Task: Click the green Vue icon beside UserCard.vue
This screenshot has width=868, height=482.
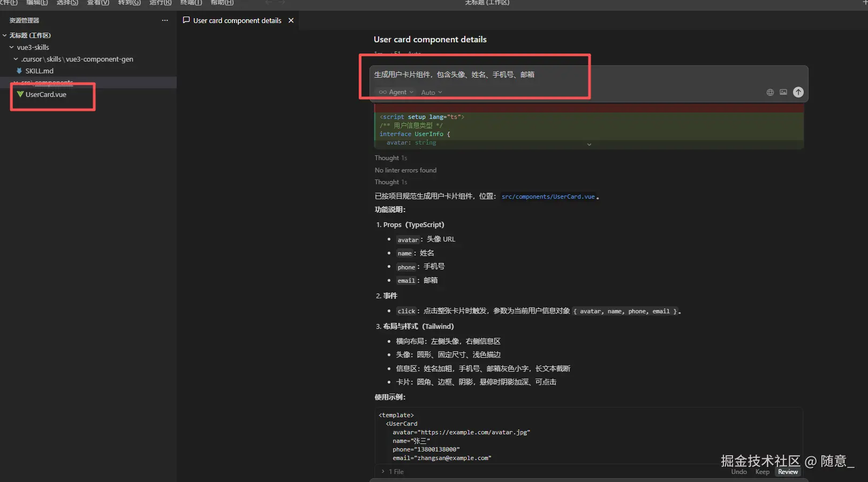Action: coord(20,94)
